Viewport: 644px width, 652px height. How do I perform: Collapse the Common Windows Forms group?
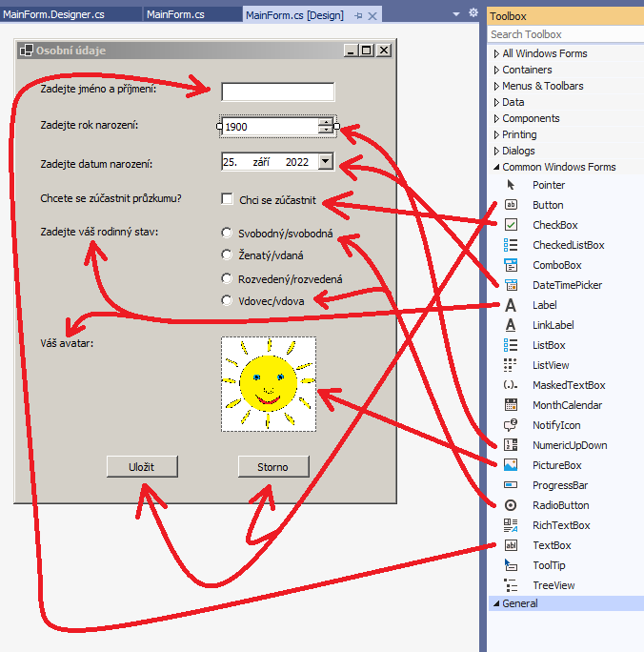pos(496,167)
